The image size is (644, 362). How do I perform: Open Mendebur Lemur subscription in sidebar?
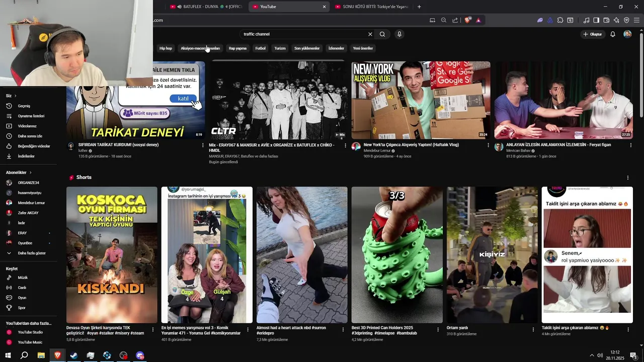(x=31, y=203)
